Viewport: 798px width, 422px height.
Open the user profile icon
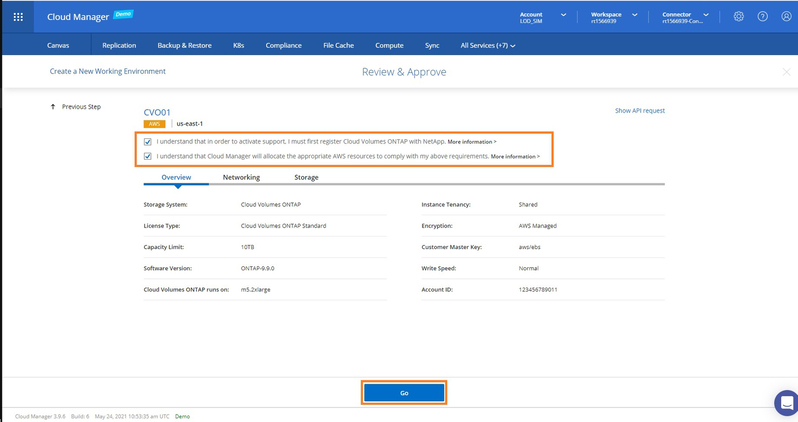(x=786, y=17)
